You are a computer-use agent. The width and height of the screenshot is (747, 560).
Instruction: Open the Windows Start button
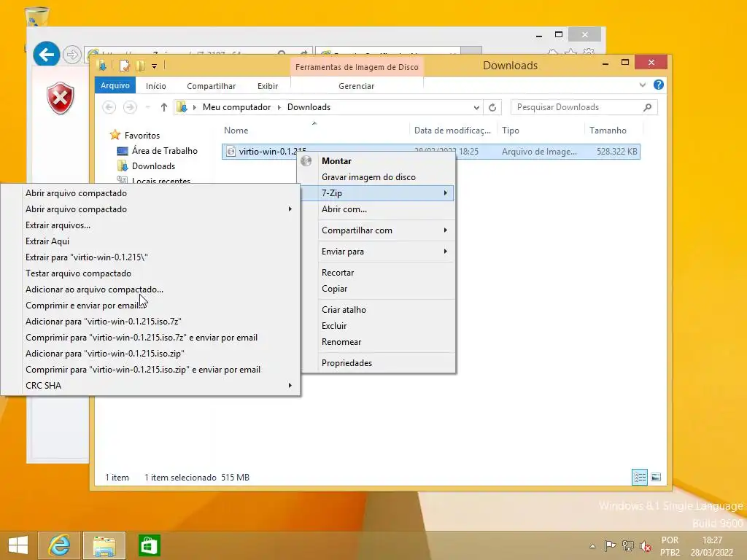18,545
